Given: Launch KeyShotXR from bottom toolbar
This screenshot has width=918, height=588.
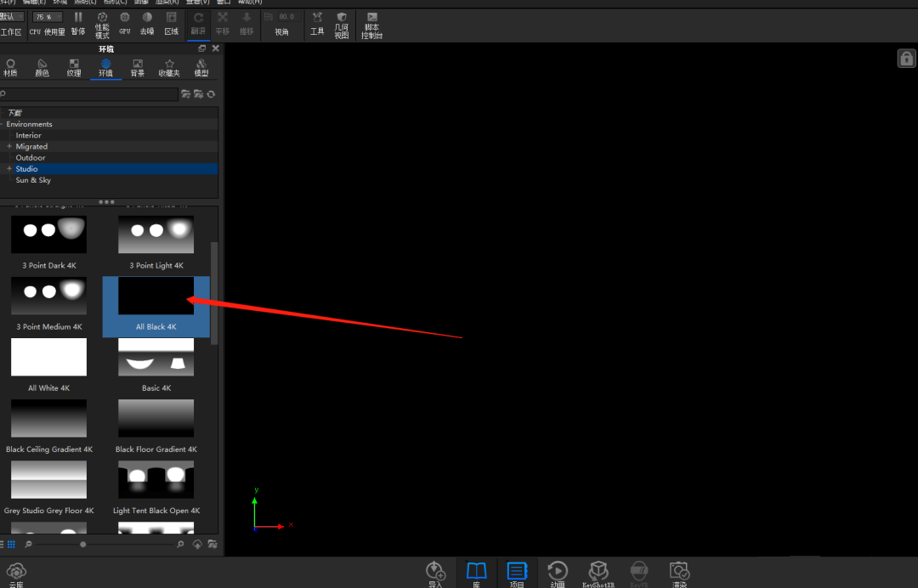Looking at the screenshot, I should (598, 573).
